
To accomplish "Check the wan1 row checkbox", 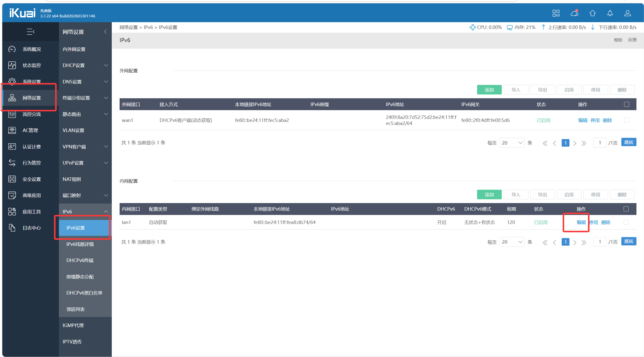I will (x=626, y=120).
